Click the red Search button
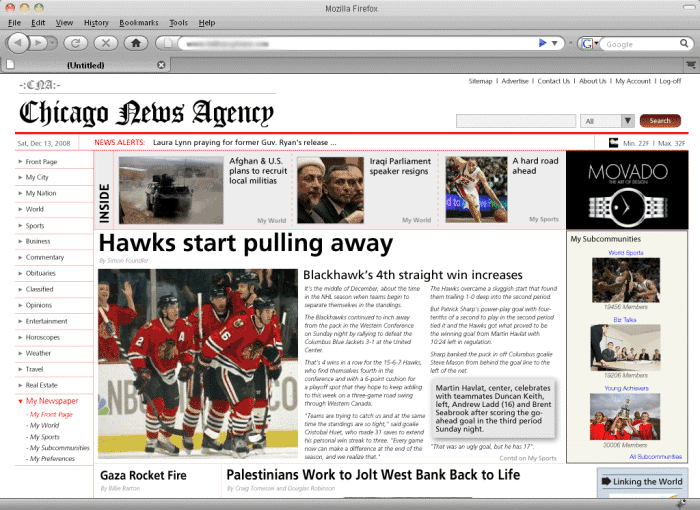This screenshot has width=700, height=510. 660,121
